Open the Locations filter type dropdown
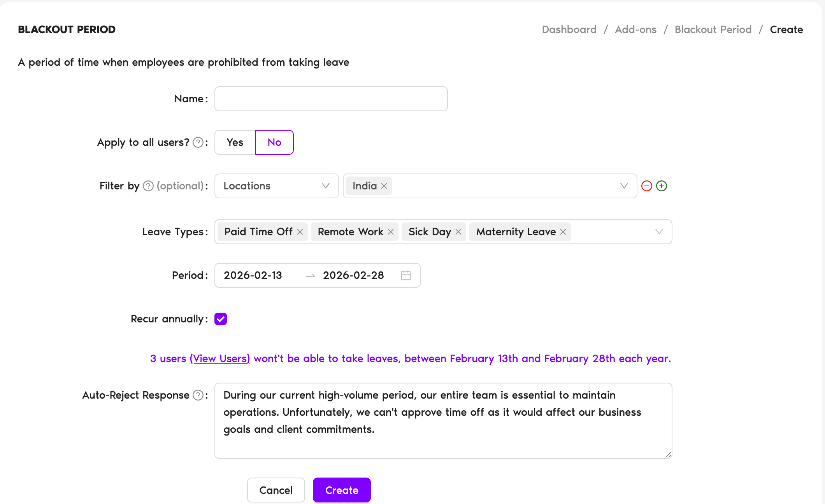The width and height of the screenshot is (825, 504). point(276,186)
